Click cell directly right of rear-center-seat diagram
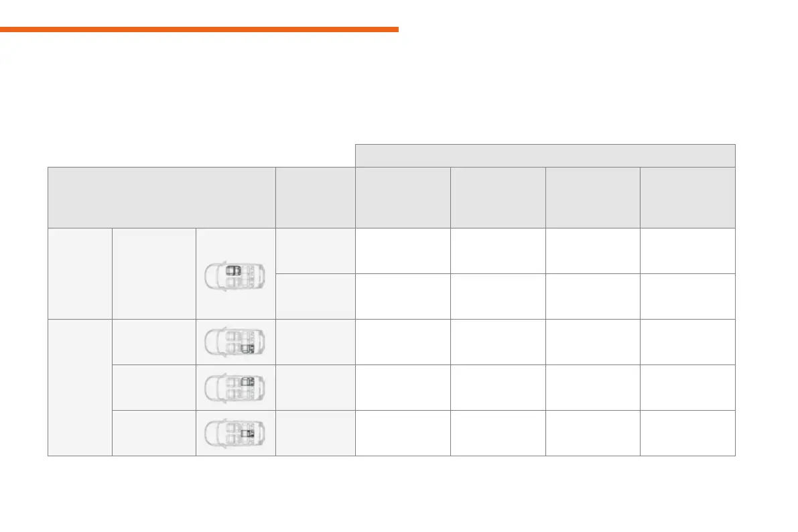Image resolution: width=798 pixels, height=532 pixels. (x=315, y=433)
